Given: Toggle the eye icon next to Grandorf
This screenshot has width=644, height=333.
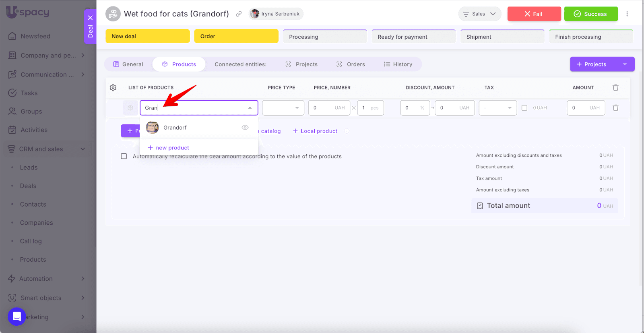Looking at the screenshot, I should [x=245, y=128].
